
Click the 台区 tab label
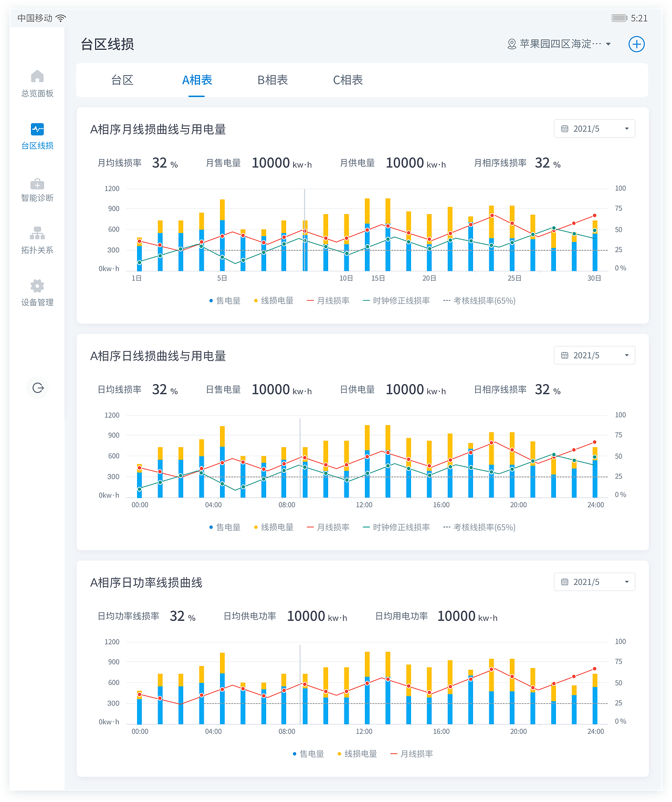[x=122, y=80]
